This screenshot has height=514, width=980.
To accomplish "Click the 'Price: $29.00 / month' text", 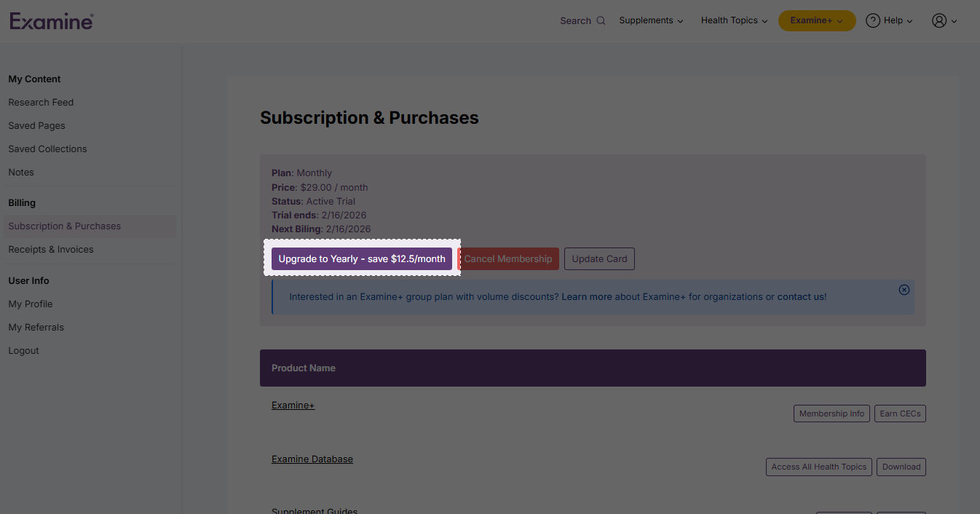I will click(x=320, y=187).
